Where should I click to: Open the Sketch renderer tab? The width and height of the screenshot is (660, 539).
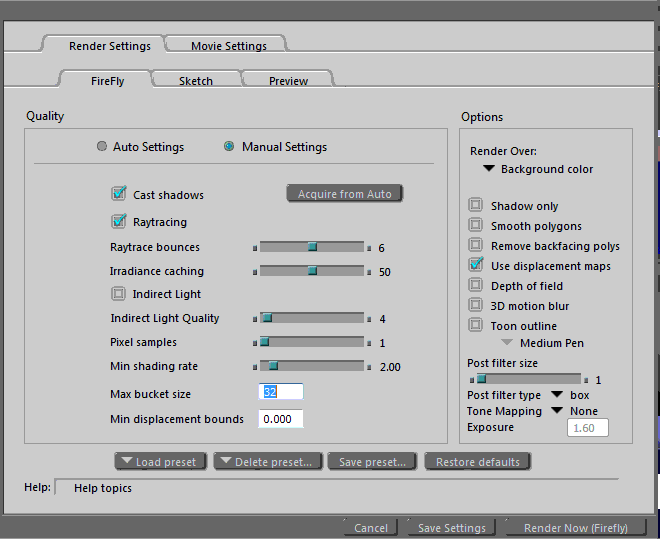coord(195,81)
